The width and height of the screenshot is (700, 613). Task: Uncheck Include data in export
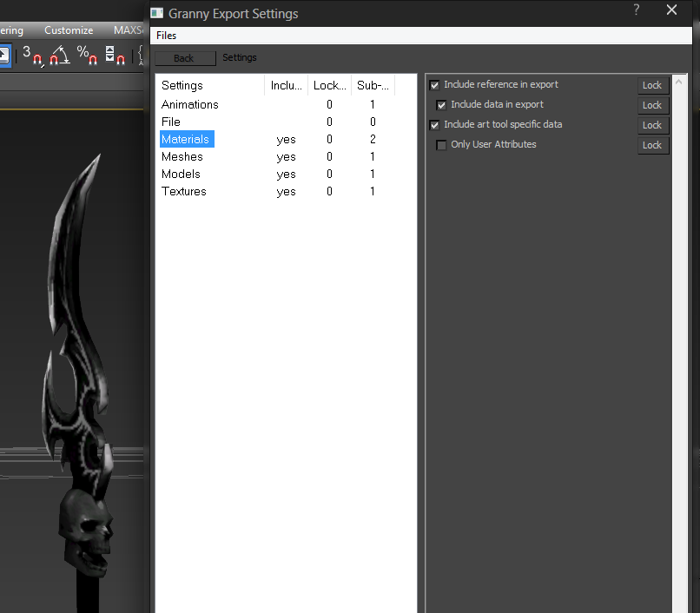pyautogui.click(x=441, y=105)
